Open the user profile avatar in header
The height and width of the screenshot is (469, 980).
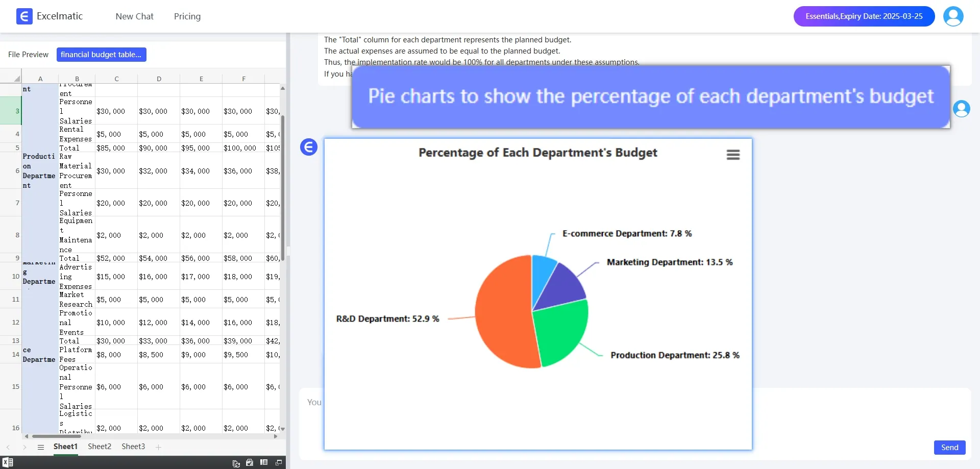pyautogui.click(x=953, y=16)
